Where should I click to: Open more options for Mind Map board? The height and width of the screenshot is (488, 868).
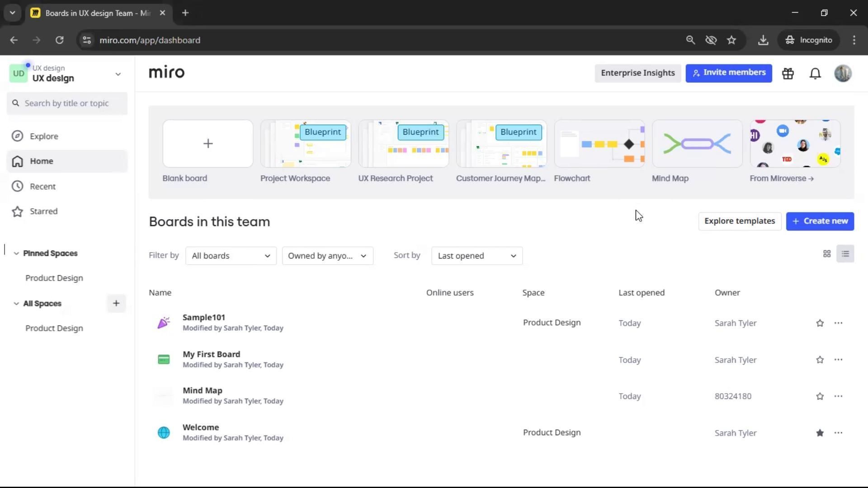pyautogui.click(x=838, y=396)
